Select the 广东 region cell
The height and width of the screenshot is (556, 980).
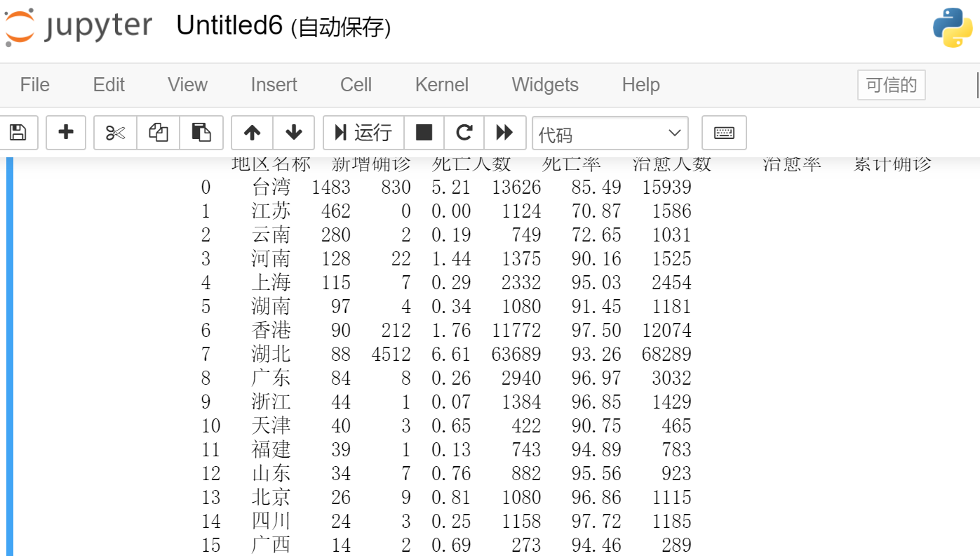pyautogui.click(x=271, y=378)
